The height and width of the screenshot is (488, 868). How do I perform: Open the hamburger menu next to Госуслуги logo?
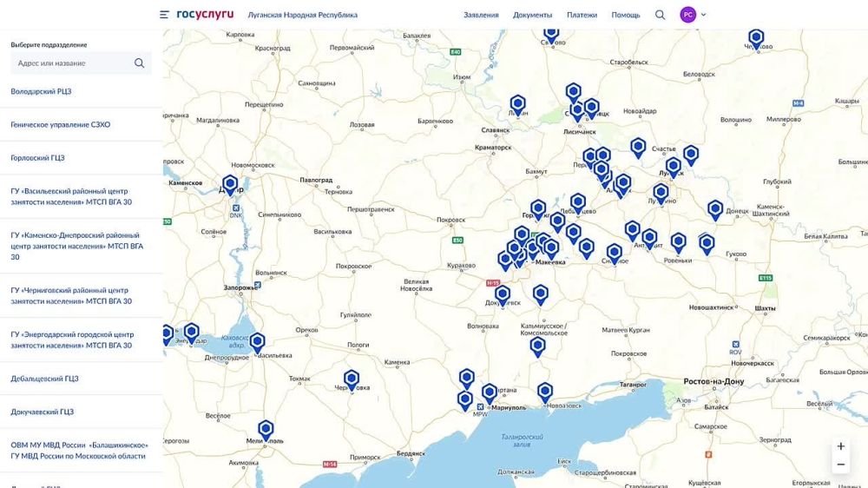click(164, 15)
